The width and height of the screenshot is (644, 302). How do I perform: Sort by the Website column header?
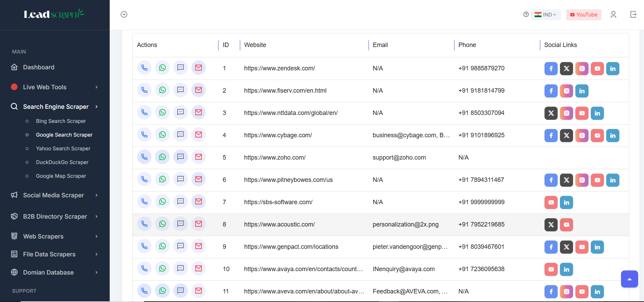tap(255, 45)
